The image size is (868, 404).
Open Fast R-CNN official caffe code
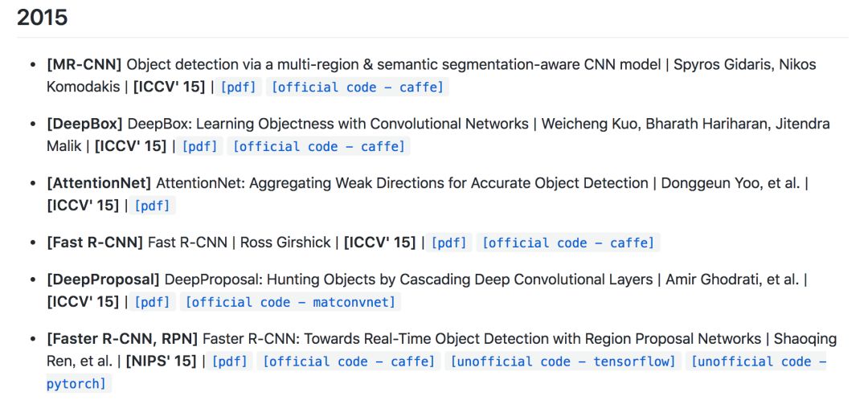(x=568, y=243)
